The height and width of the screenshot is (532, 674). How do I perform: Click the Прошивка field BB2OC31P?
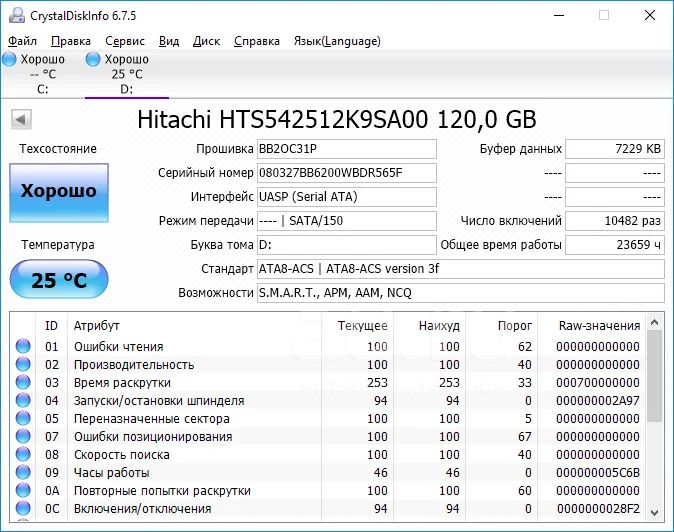(347, 149)
